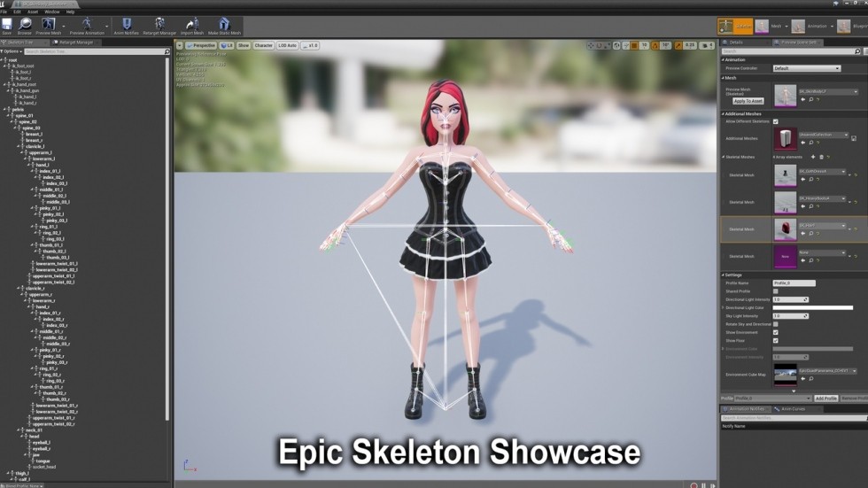Open skeleton tree Options dropdown

[12, 51]
